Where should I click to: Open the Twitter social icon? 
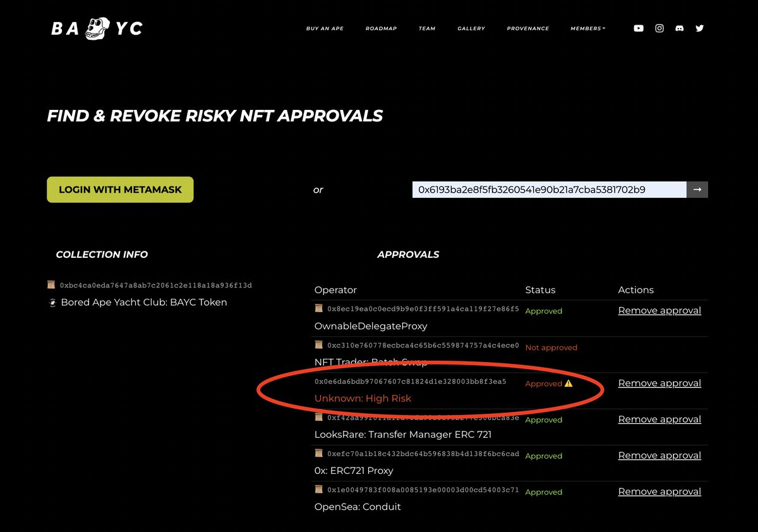[x=699, y=28]
